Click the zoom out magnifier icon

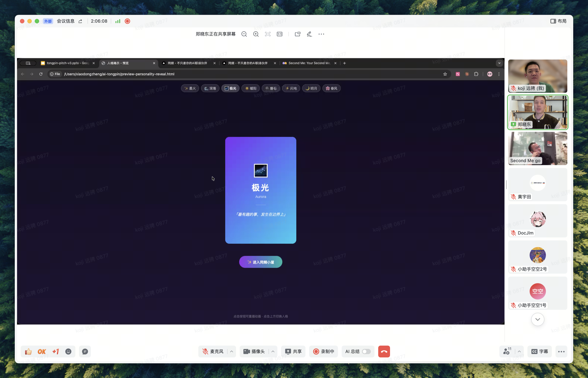(244, 34)
